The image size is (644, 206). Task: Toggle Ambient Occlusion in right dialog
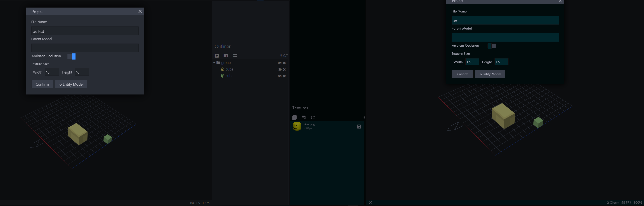492,46
